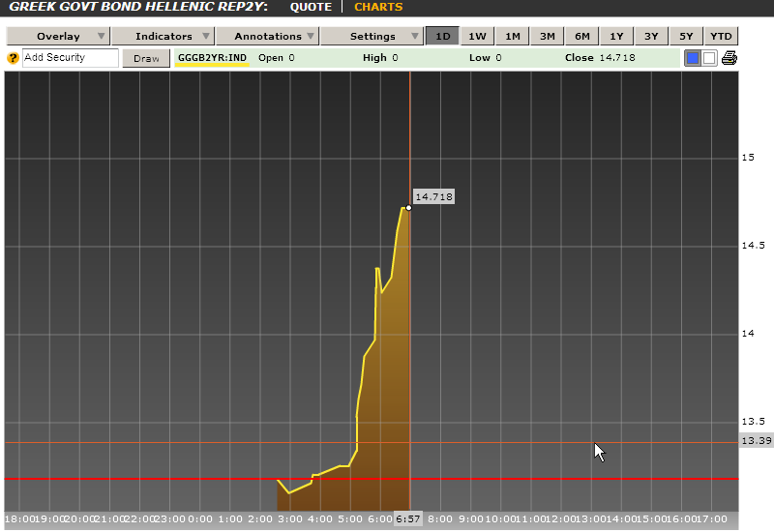
Task: Select the 3M time range
Action: pyautogui.click(x=547, y=36)
